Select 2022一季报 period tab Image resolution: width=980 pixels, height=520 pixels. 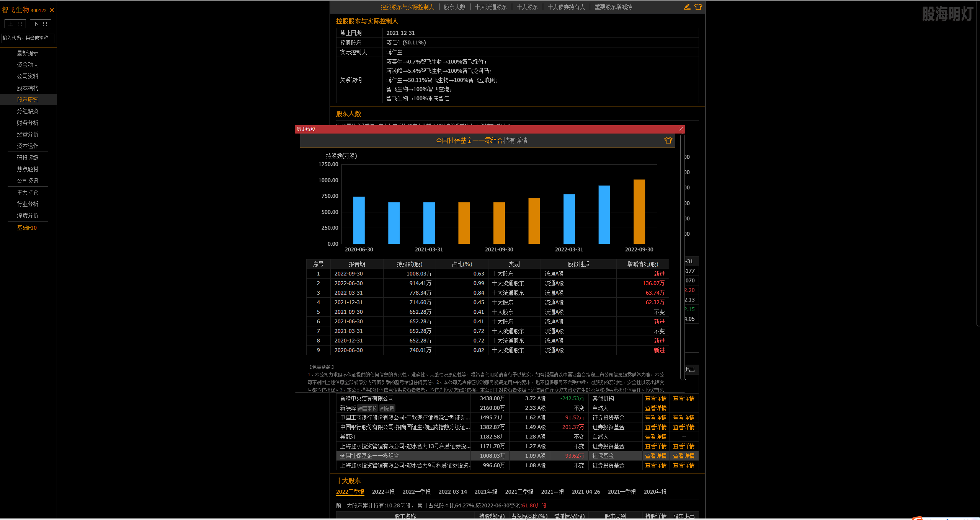[416, 492]
